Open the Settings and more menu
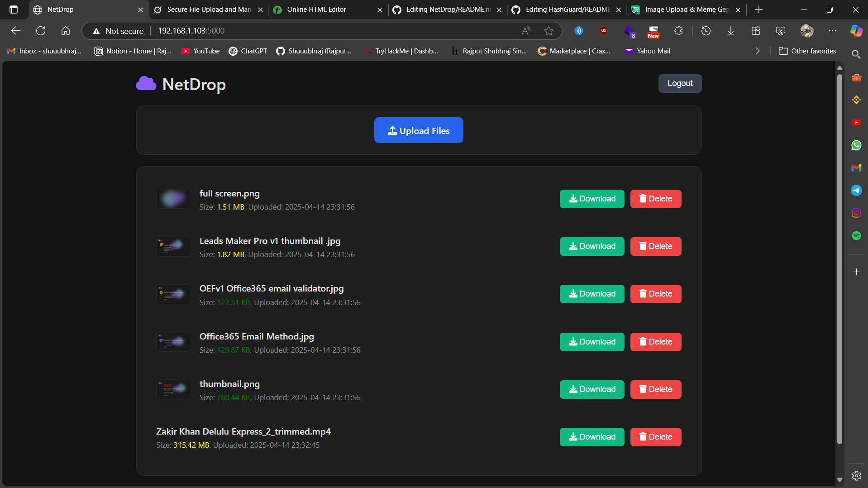This screenshot has height=488, width=868. [x=833, y=31]
